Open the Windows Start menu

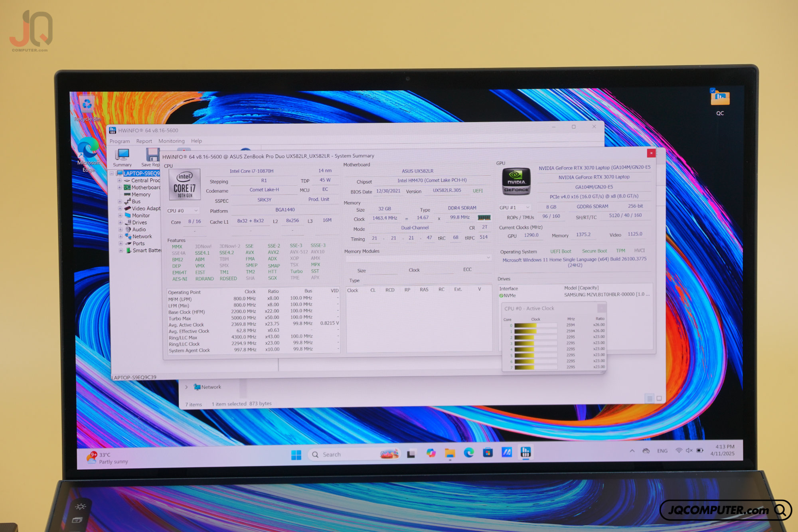point(296,455)
